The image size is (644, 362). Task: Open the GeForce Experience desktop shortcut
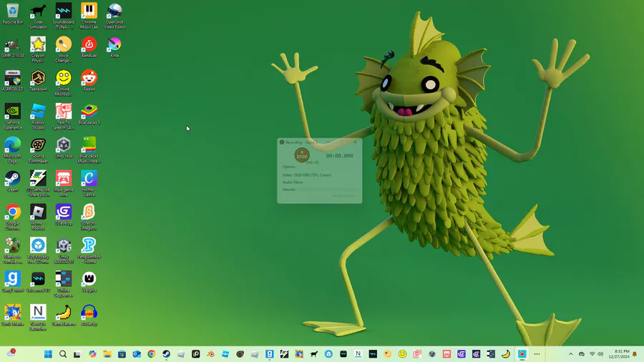[x=13, y=117]
